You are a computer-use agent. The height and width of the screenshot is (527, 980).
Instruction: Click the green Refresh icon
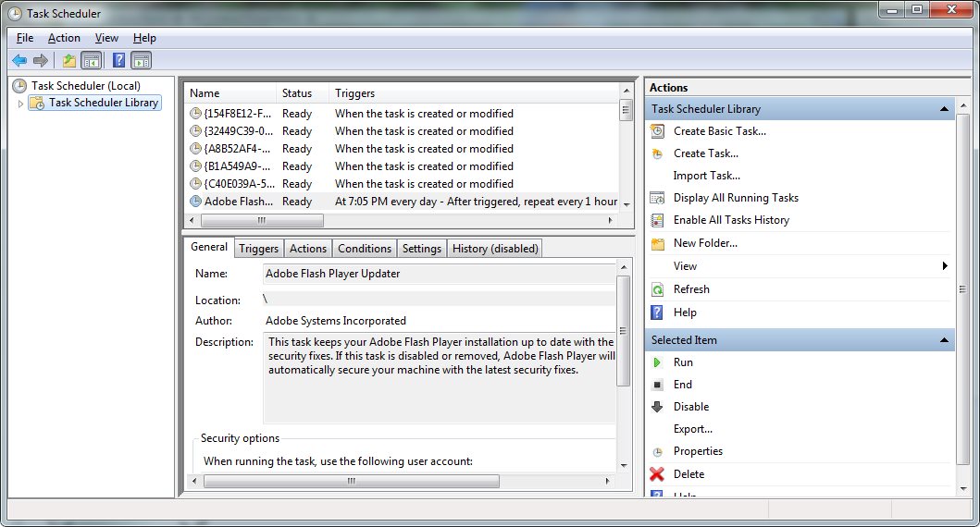tap(658, 289)
